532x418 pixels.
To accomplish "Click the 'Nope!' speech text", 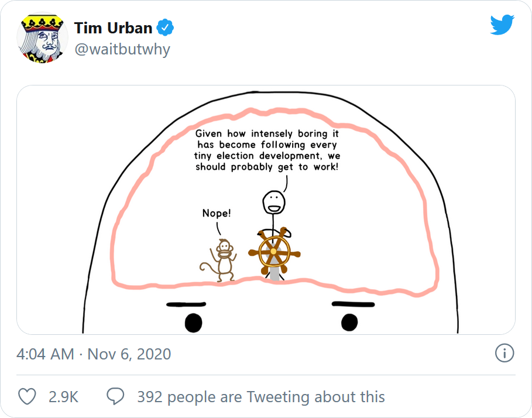I will point(217,213).
